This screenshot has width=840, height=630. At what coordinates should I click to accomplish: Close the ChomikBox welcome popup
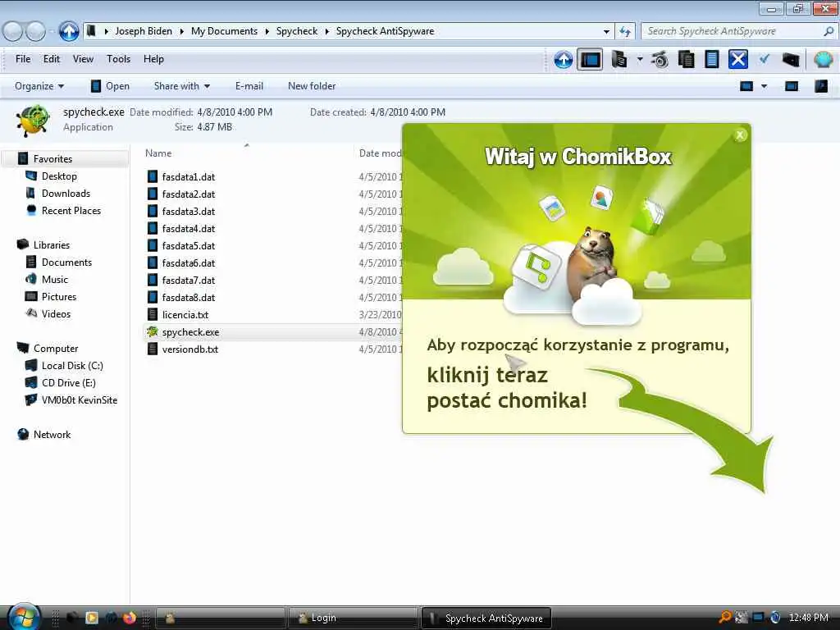740,135
